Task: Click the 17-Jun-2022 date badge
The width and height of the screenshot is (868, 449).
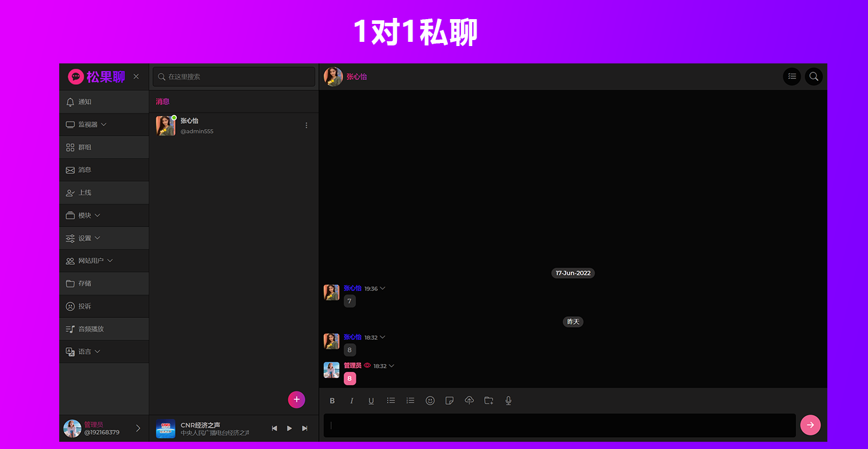Action: coord(573,273)
